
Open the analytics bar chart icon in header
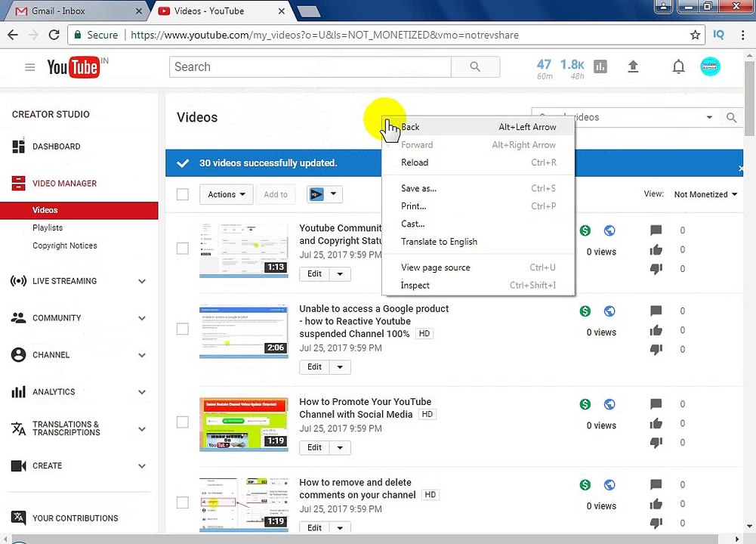(600, 66)
